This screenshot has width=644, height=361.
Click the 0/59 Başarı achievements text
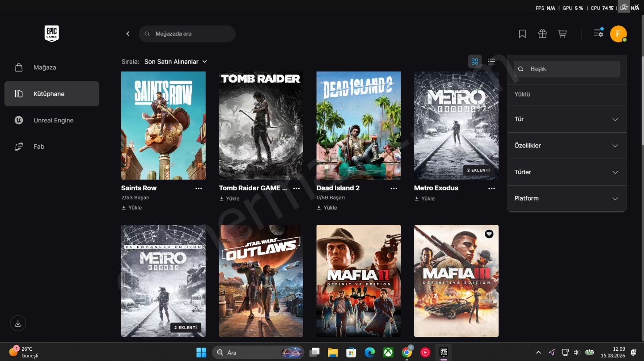click(331, 197)
